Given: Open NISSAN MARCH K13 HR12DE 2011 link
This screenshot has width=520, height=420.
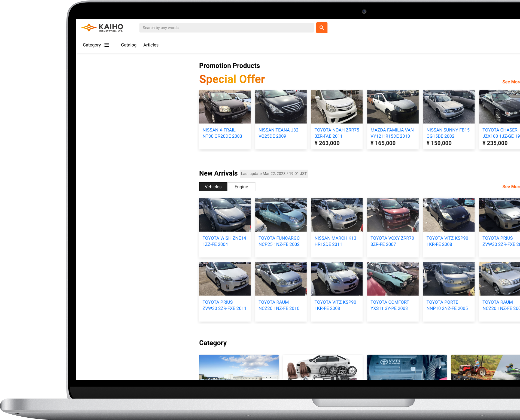Looking at the screenshot, I should [x=335, y=241].
